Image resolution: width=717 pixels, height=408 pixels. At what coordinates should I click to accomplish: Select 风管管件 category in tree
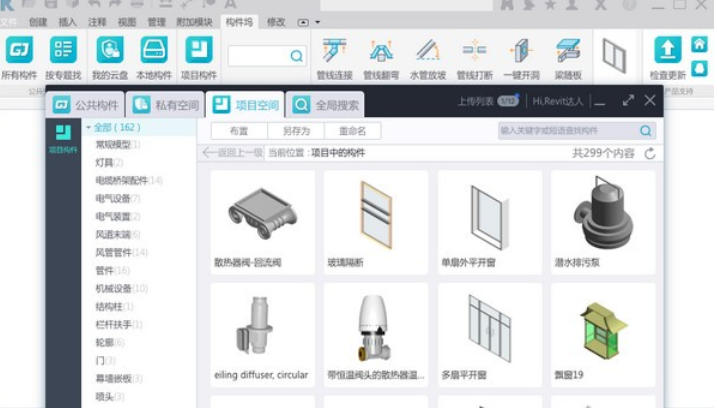click(121, 253)
